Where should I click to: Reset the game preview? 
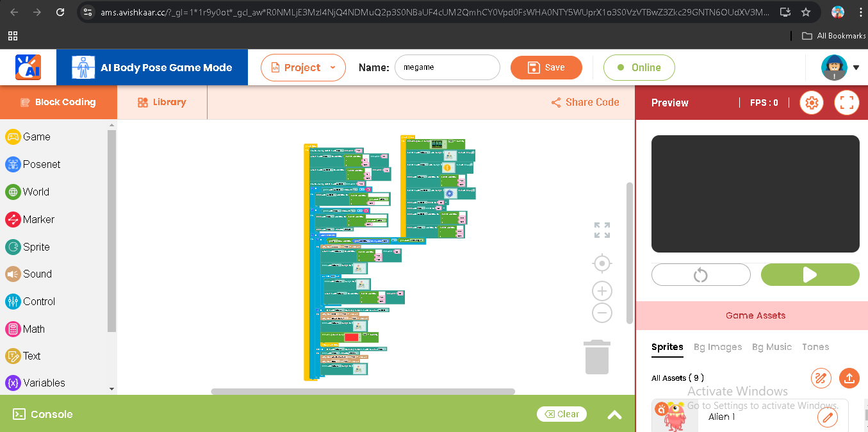tap(701, 275)
